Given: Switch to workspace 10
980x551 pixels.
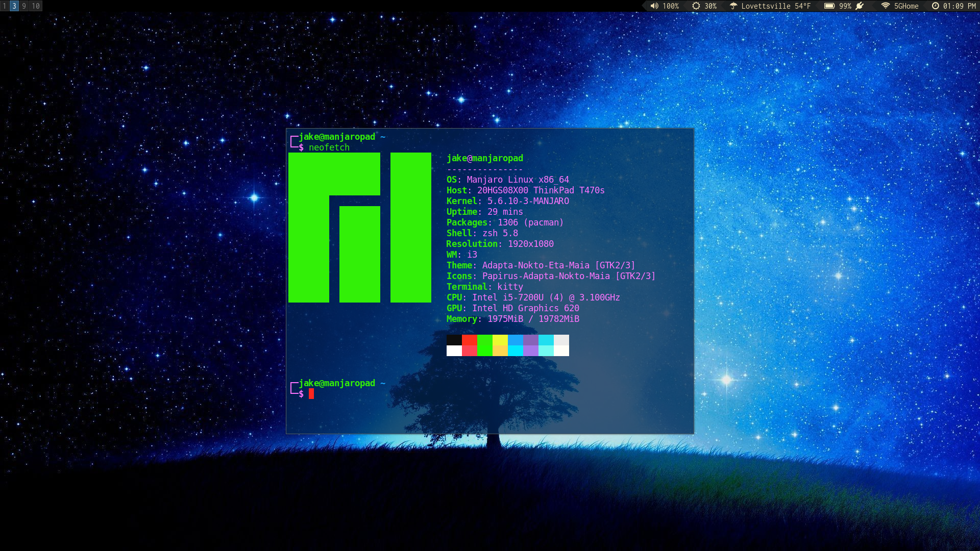Looking at the screenshot, I should (x=35, y=6).
